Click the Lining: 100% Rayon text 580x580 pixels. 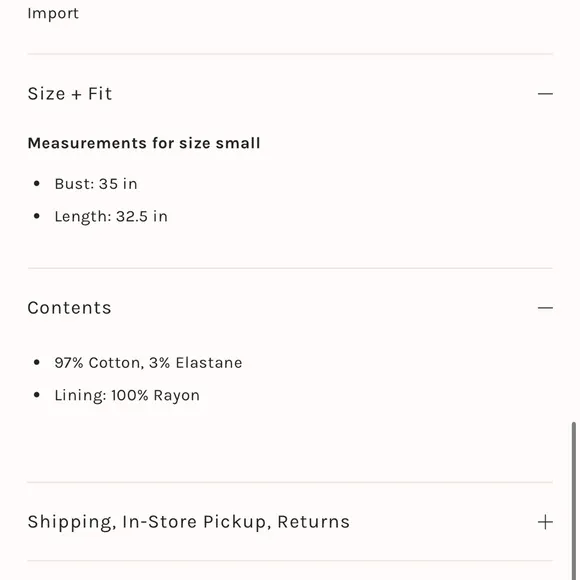(x=127, y=395)
